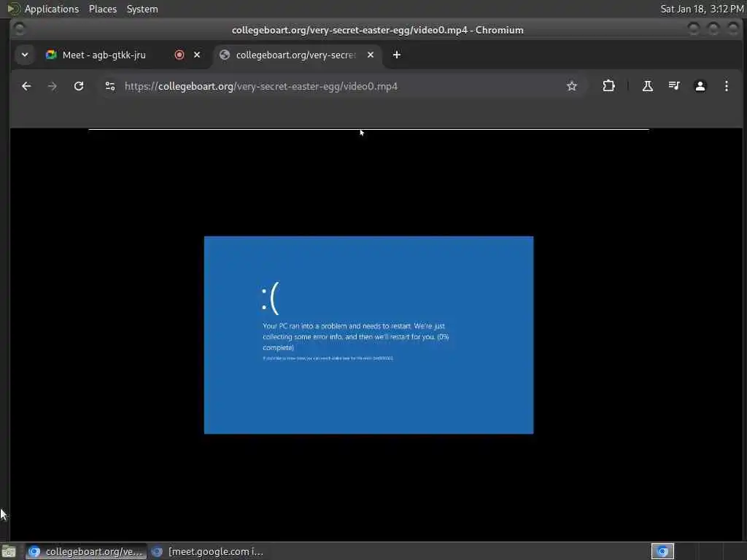Screen dimensions: 747x560
Task: Go back to the previous page
Action: click(26, 86)
